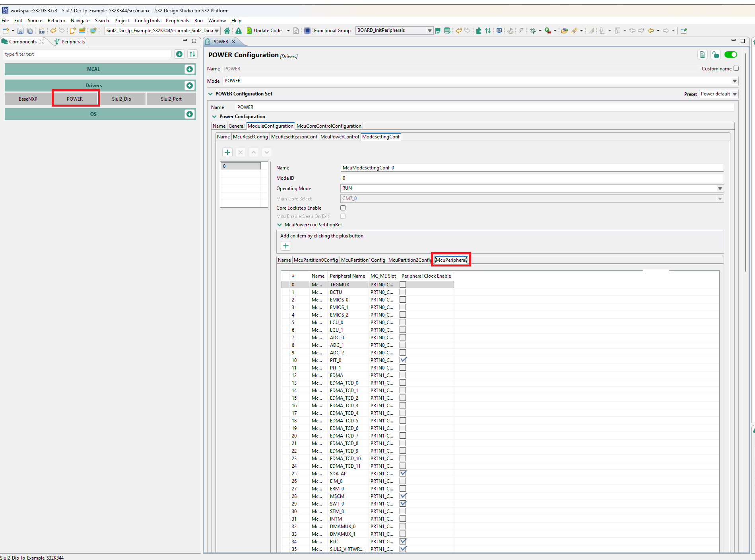The height and width of the screenshot is (560, 755).
Task: Add a new ModeSettingConf item with plus
Action: (227, 152)
